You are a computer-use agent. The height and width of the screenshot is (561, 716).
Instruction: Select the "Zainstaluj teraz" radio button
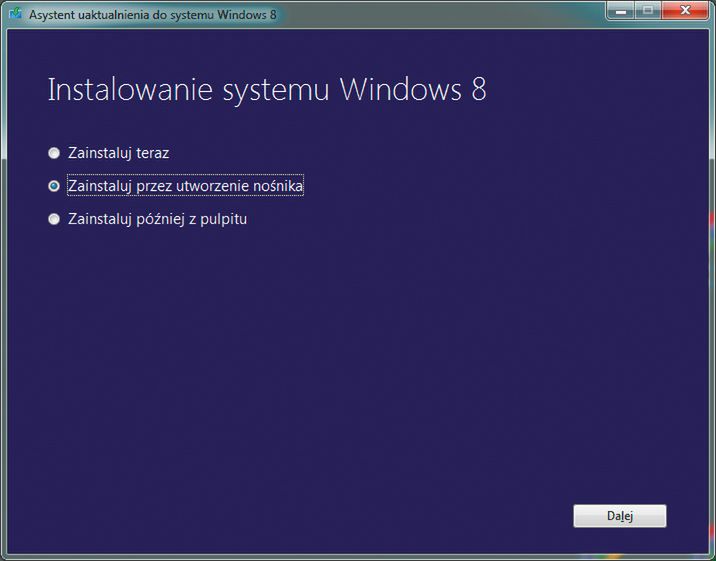[54, 153]
